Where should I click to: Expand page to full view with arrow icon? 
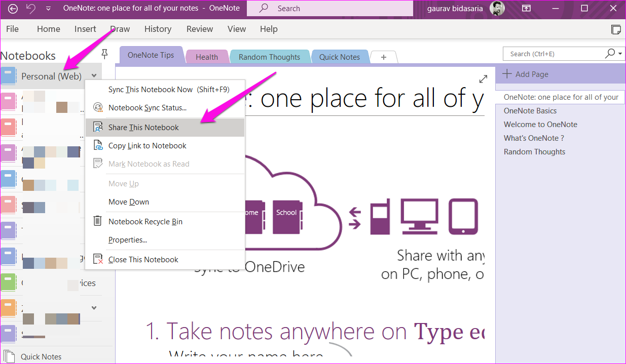(x=484, y=79)
